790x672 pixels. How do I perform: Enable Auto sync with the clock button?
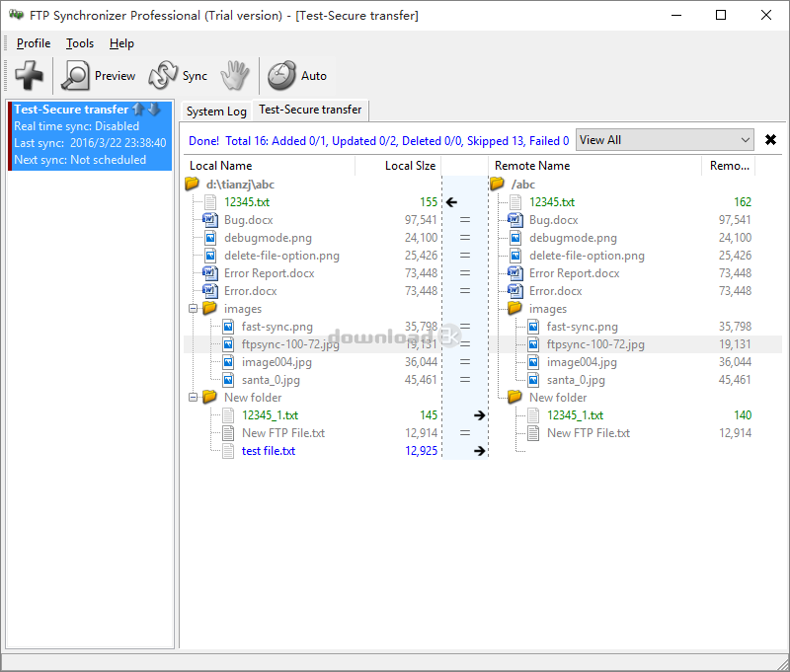(297, 76)
